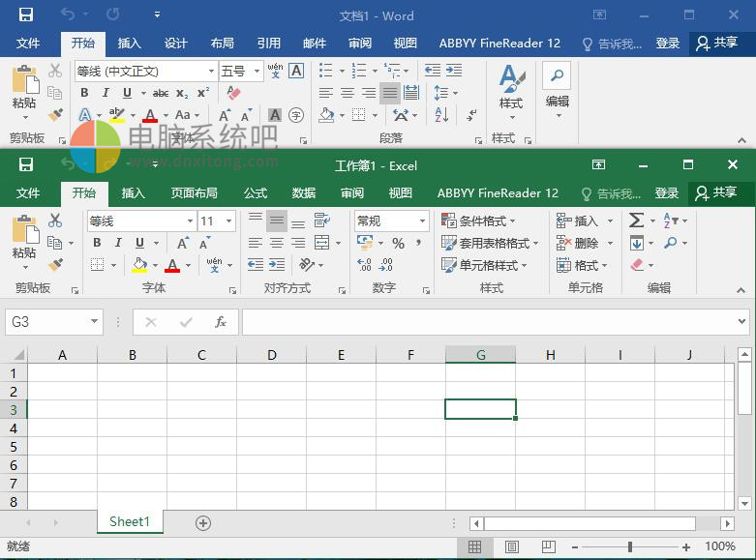This screenshot has height=560, width=756.
Task: Toggle italic in Excel ribbon
Action: tap(118, 243)
